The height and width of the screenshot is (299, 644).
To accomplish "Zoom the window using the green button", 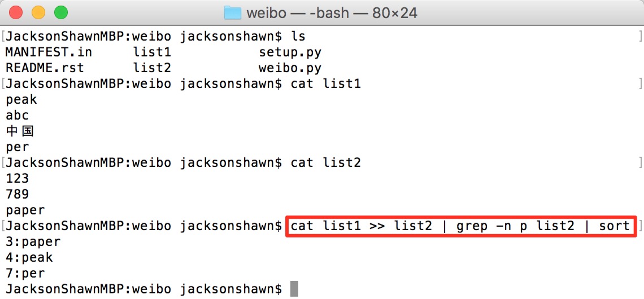I will point(60,12).
